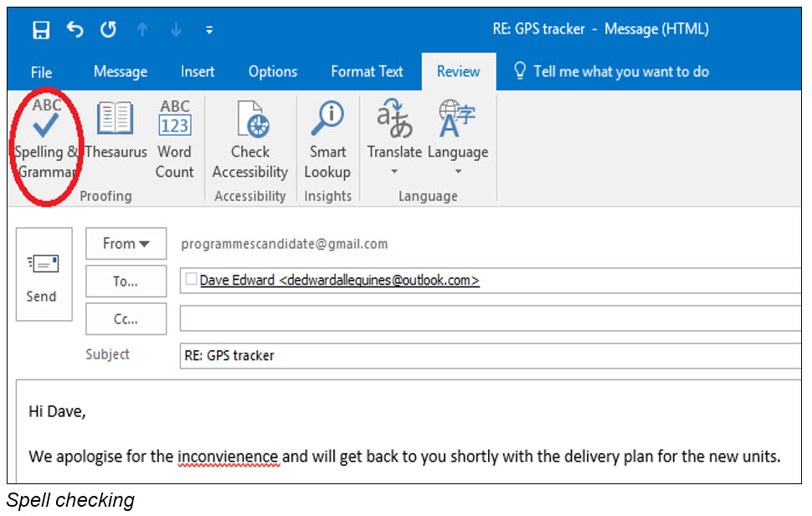Open the From account dropdown
812x516 pixels.
(126, 244)
